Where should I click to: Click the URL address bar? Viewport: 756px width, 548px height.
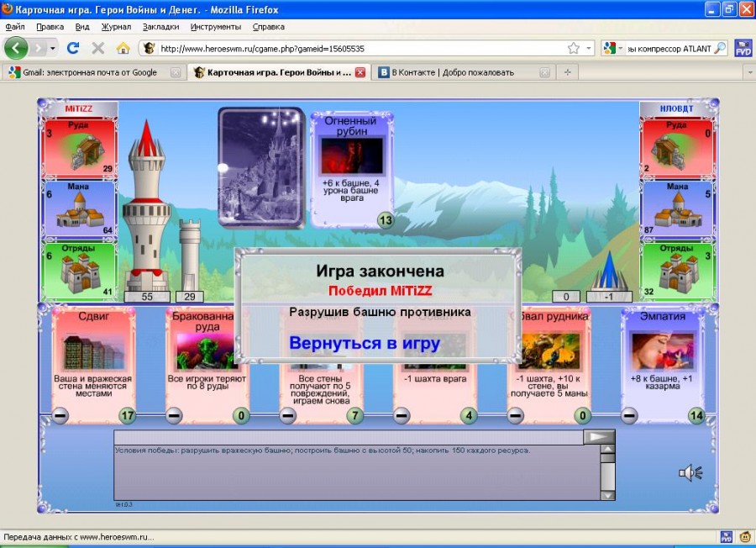pyautogui.click(x=361, y=48)
